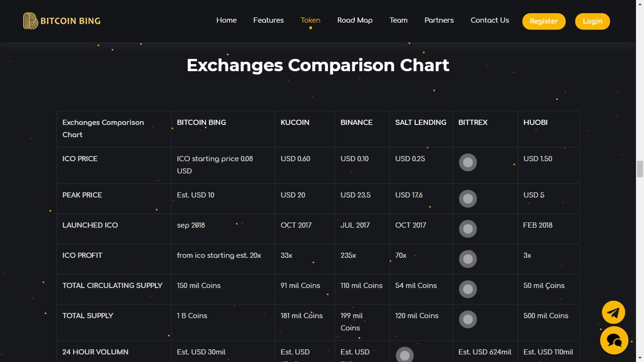
Task: Navigate to Team section
Action: 398,20
